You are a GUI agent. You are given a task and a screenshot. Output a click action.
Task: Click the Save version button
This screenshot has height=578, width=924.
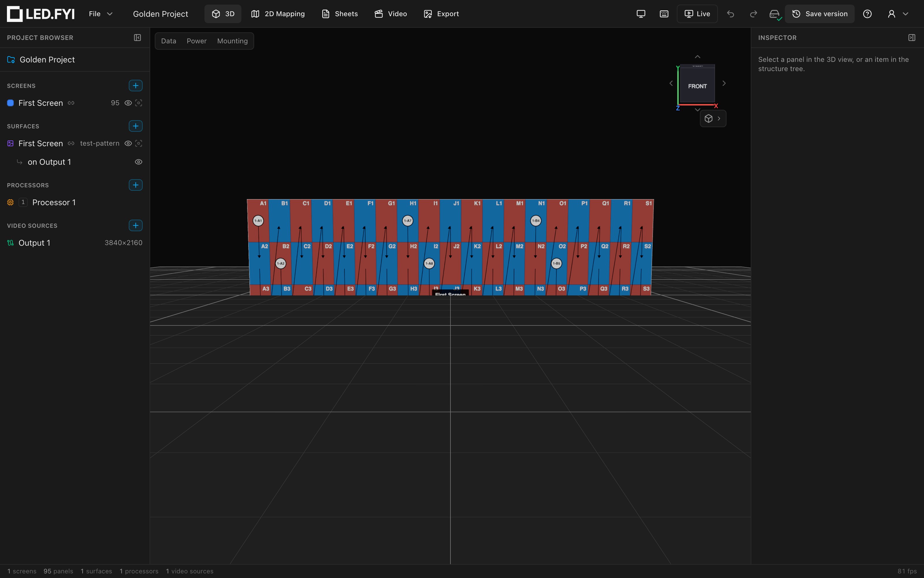(819, 14)
